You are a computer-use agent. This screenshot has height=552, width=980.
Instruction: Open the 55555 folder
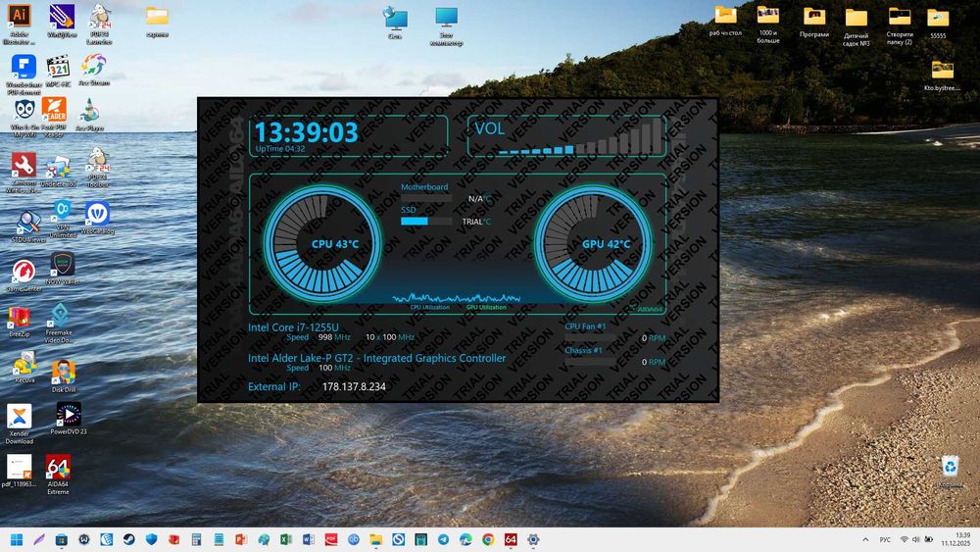(x=938, y=24)
